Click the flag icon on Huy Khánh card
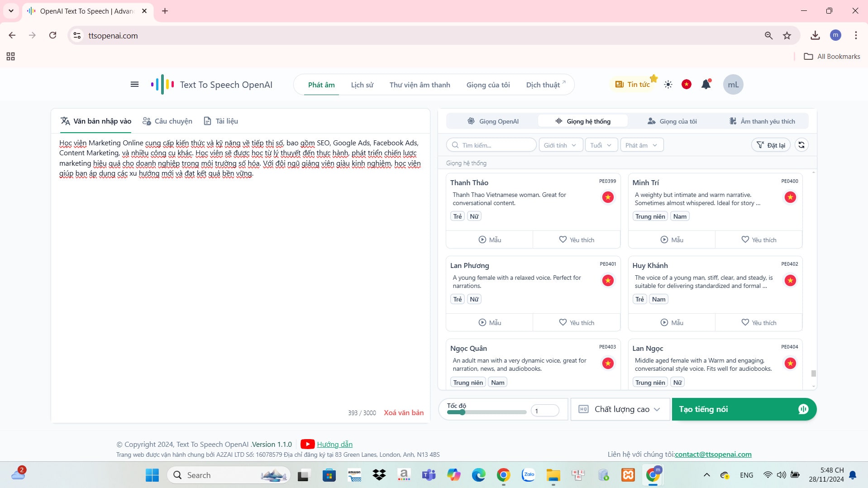 click(790, 280)
